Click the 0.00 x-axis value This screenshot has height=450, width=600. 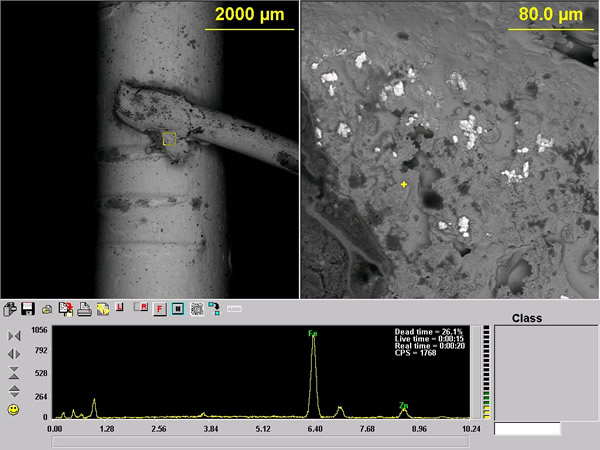pos(54,429)
